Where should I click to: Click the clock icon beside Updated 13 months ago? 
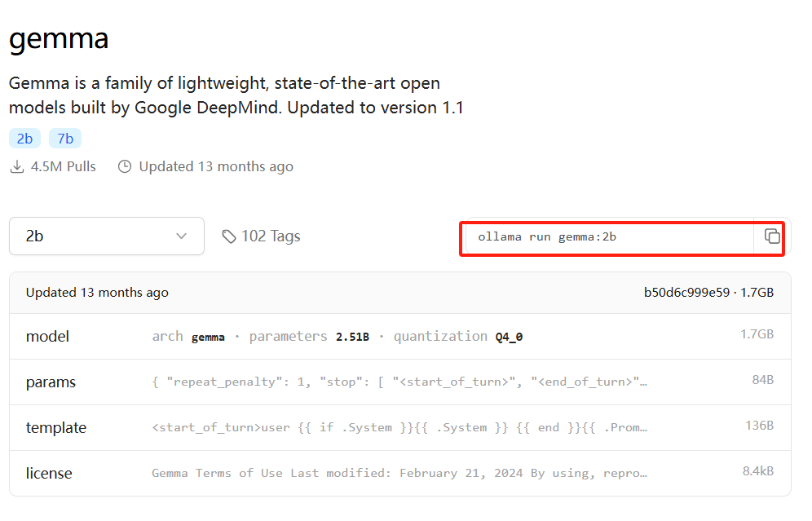point(125,167)
